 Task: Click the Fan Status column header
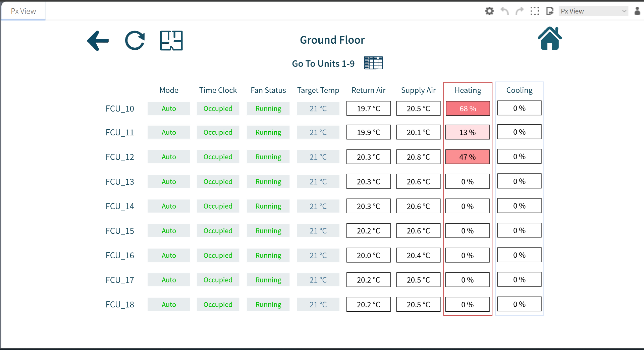pos(268,90)
